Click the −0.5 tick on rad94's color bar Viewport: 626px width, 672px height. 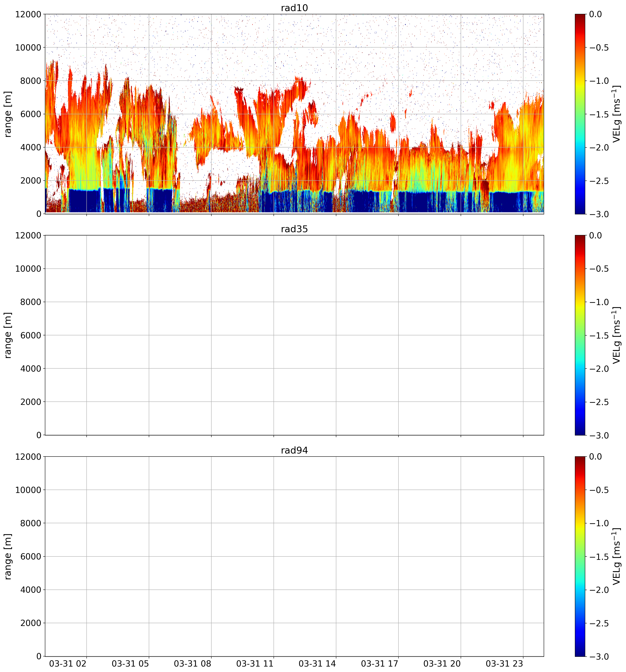pyautogui.click(x=599, y=490)
